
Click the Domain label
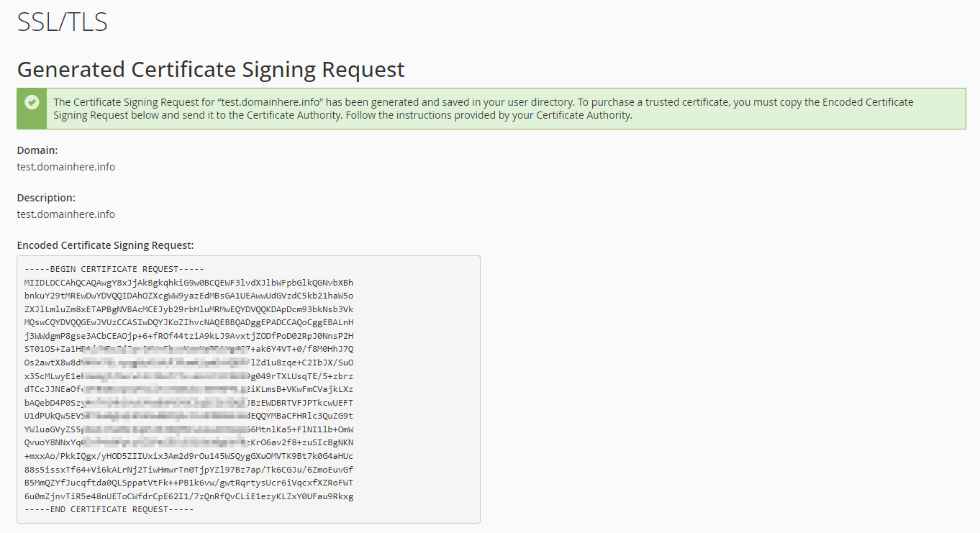pyautogui.click(x=37, y=150)
